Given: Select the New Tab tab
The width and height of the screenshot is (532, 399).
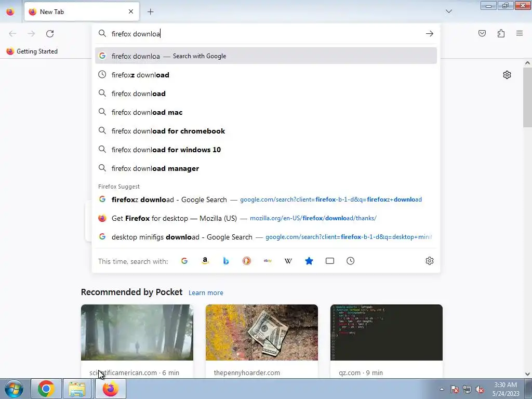Looking at the screenshot, I should (x=82, y=12).
